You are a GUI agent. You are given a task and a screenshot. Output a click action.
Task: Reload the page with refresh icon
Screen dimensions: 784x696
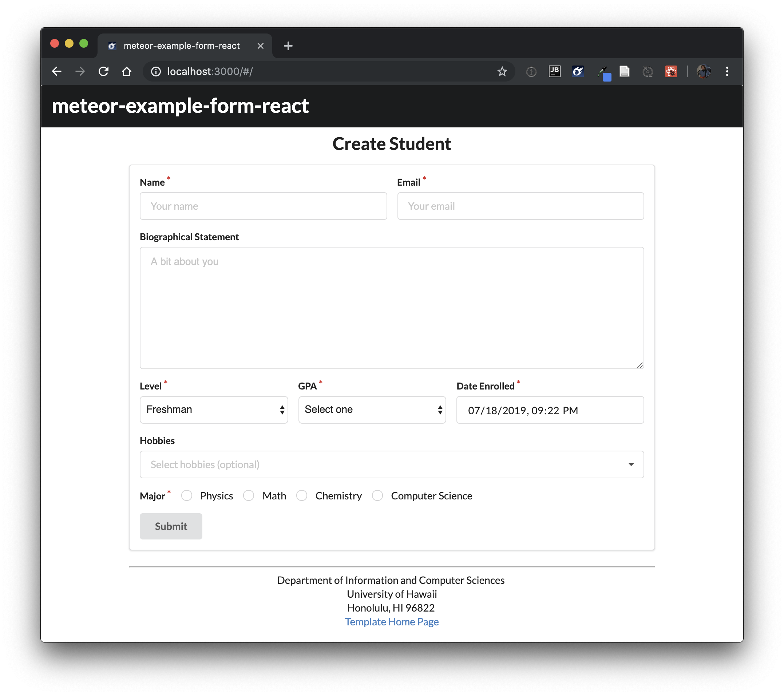pos(104,71)
